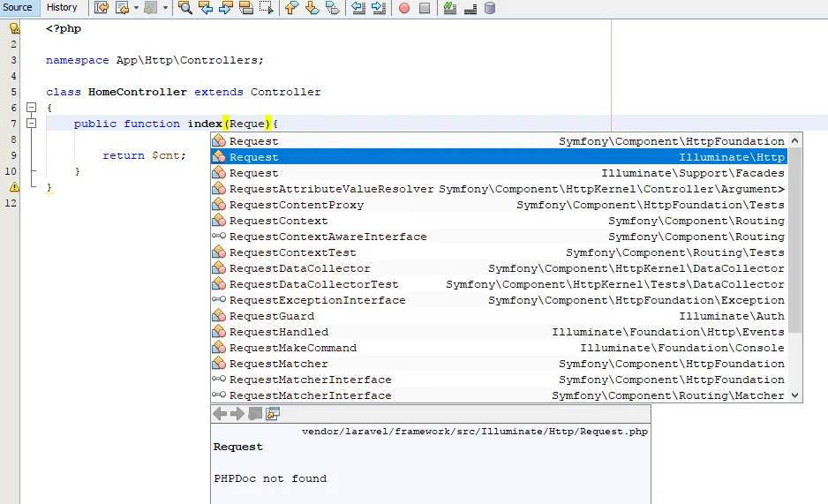Viewport: 828px width, 504px height.
Task: Click the lightbulb hint on line 1
Action: [15, 28]
